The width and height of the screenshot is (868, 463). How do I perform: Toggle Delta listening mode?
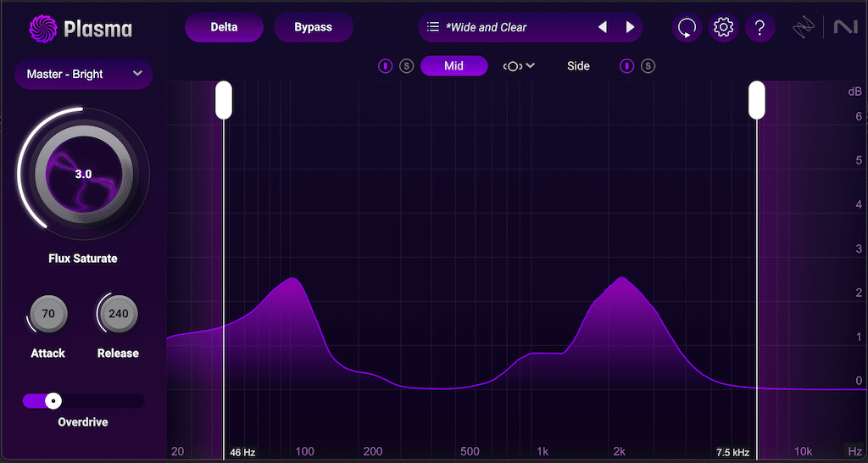(x=224, y=27)
